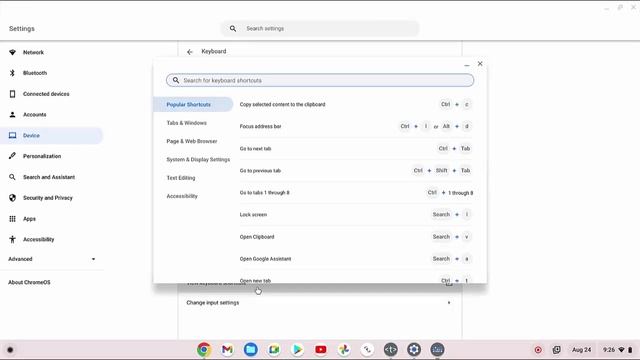The height and width of the screenshot is (360, 640).
Task: Switch to Page & Web Browser category
Action: coord(192,141)
